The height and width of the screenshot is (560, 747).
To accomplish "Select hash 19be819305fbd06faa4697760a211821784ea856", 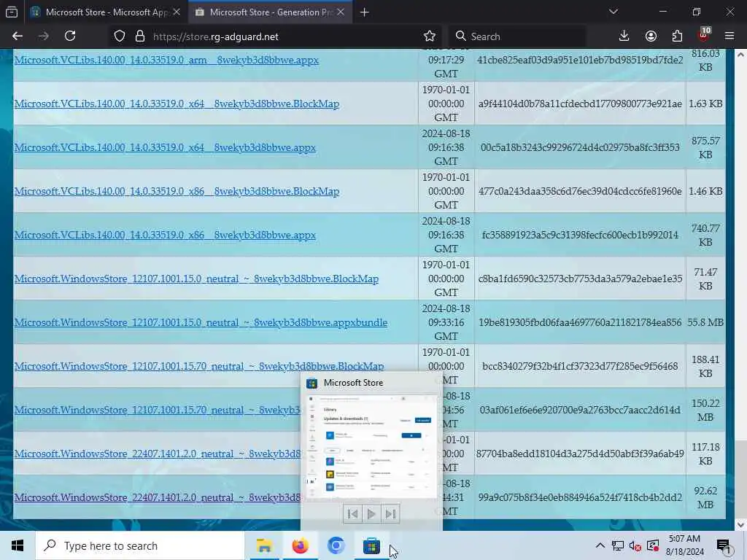I will (x=580, y=323).
